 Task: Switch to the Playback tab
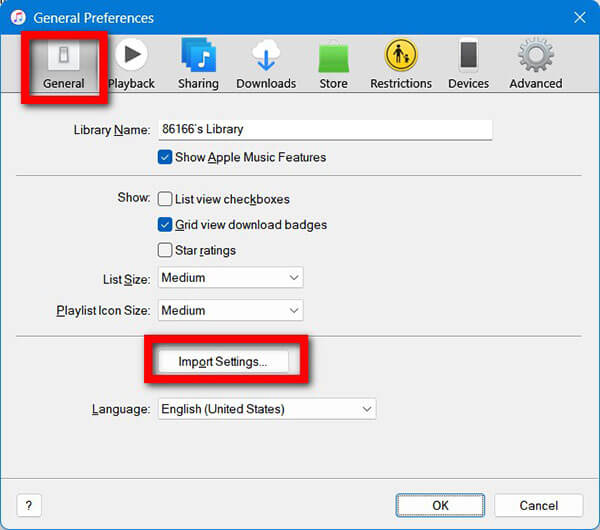tap(131, 65)
